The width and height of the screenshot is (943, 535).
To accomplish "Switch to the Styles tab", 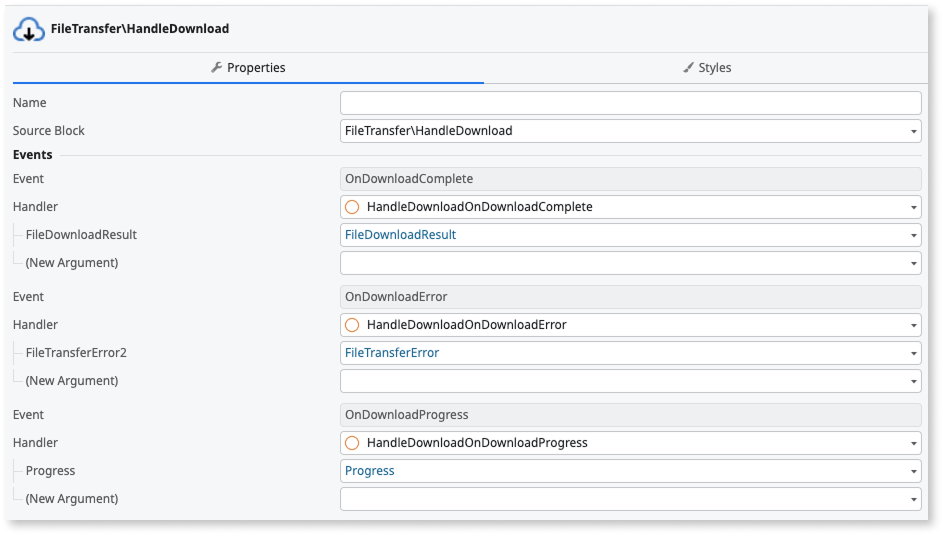I will click(707, 68).
